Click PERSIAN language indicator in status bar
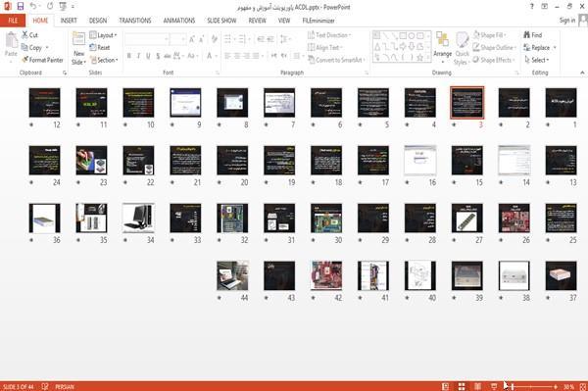The width and height of the screenshot is (588, 391). point(65,386)
